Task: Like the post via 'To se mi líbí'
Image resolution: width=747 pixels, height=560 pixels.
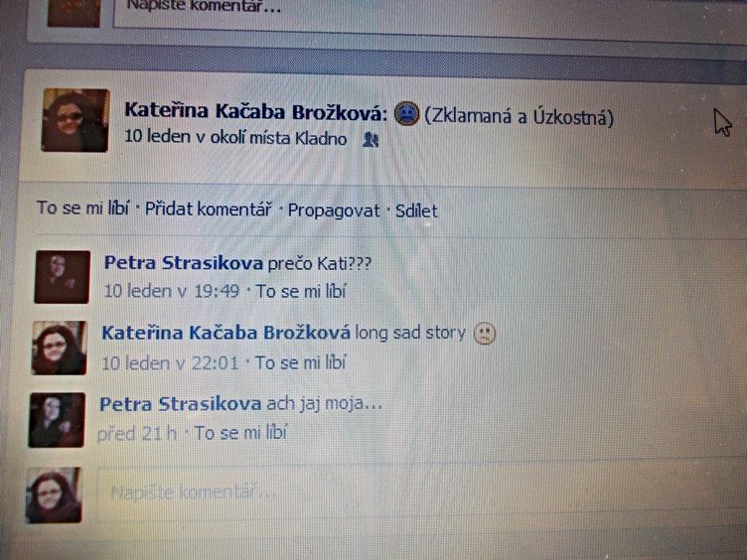Action: tap(82, 209)
